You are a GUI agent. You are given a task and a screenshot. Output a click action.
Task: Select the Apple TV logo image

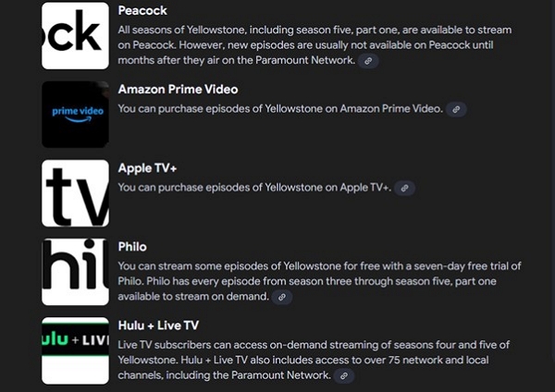[76, 193]
